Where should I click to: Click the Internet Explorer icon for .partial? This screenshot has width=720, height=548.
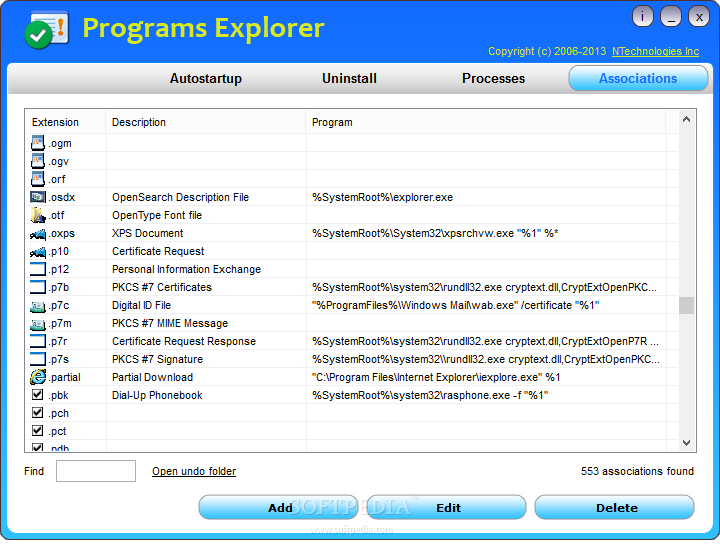[x=38, y=377]
